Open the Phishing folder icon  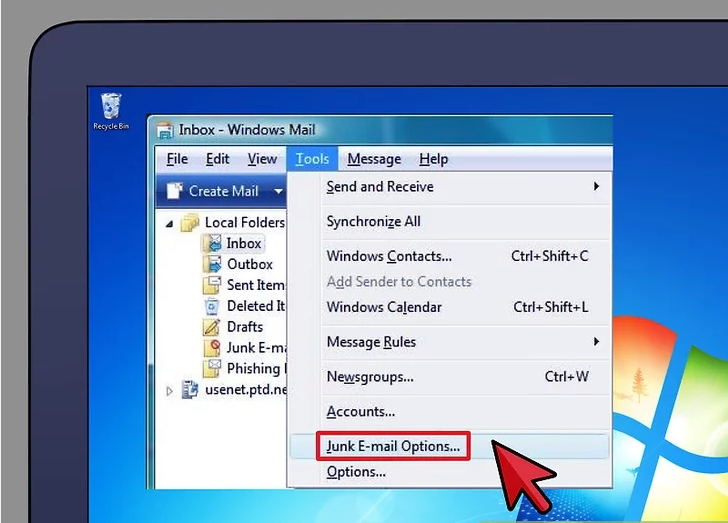click(x=212, y=369)
